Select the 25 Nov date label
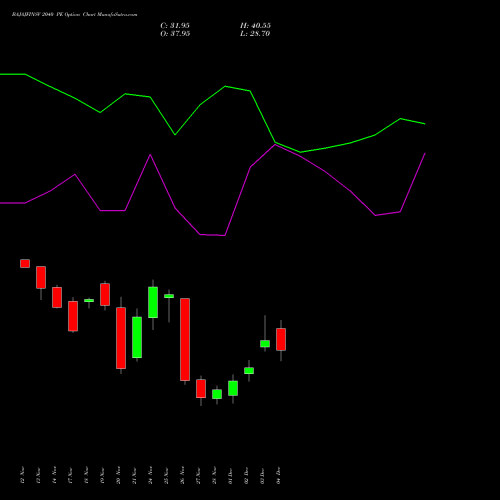The height and width of the screenshot is (500, 500). 166,475
